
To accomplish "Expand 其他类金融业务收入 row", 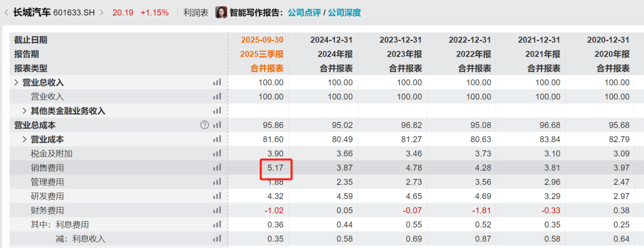I will 24,111.
